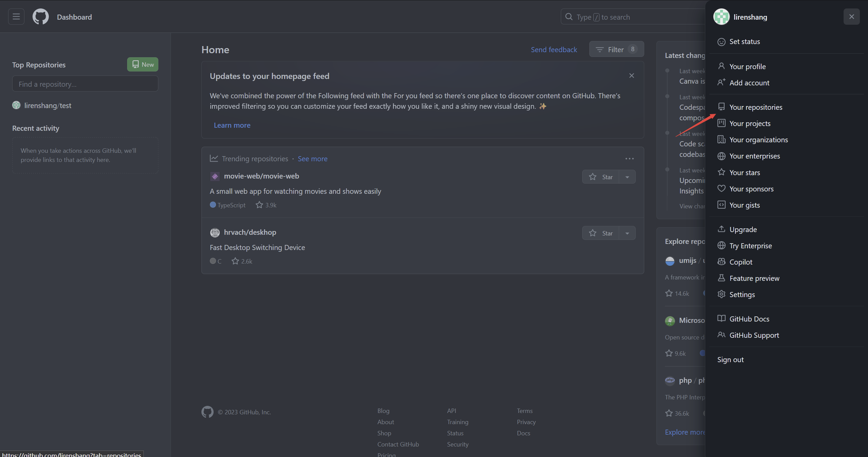Open the Contact GitHub footer link

(398, 444)
